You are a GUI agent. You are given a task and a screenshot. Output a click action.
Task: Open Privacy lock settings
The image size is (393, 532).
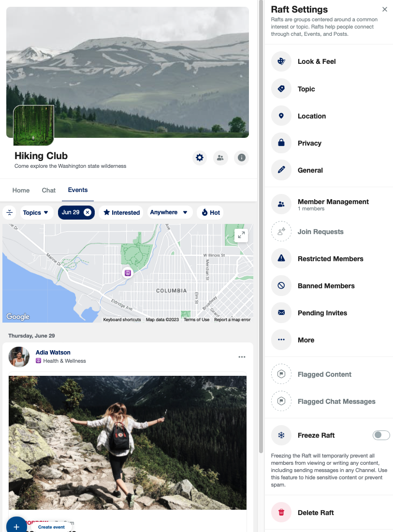coord(281,143)
